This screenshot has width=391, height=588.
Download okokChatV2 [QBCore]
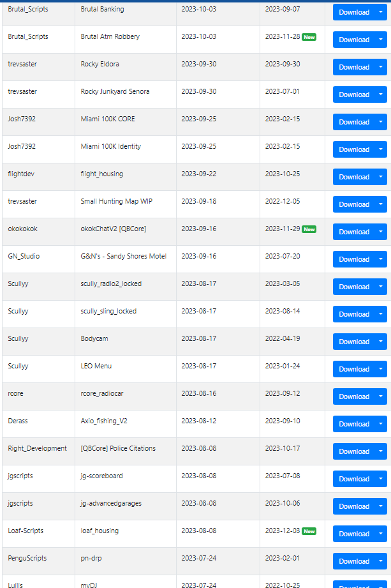click(x=354, y=232)
